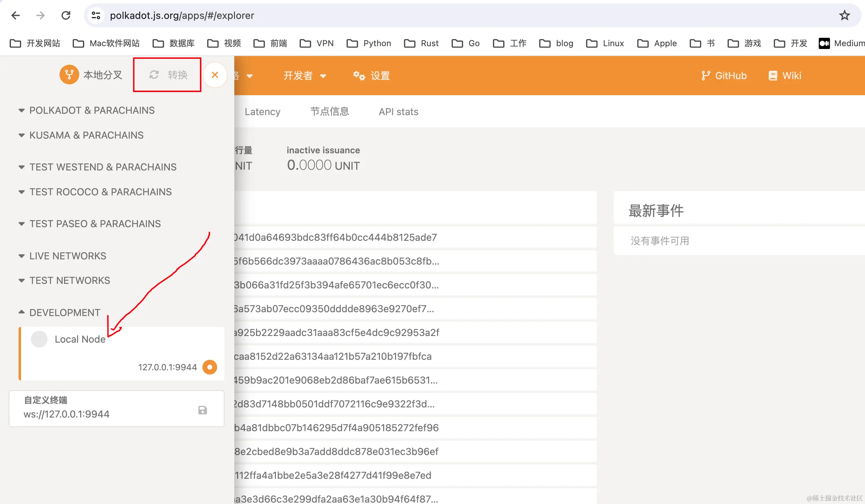Viewport: 865px width, 504px height.
Task: Open the 节点信息 node info tab
Action: pyautogui.click(x=330, y=112)
